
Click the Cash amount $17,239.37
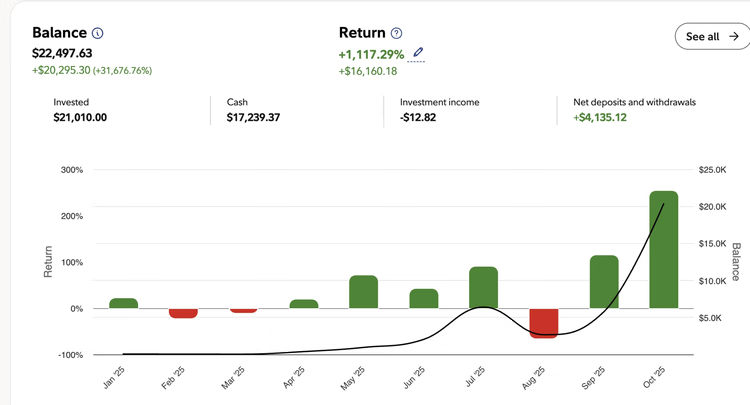[253, 117]
